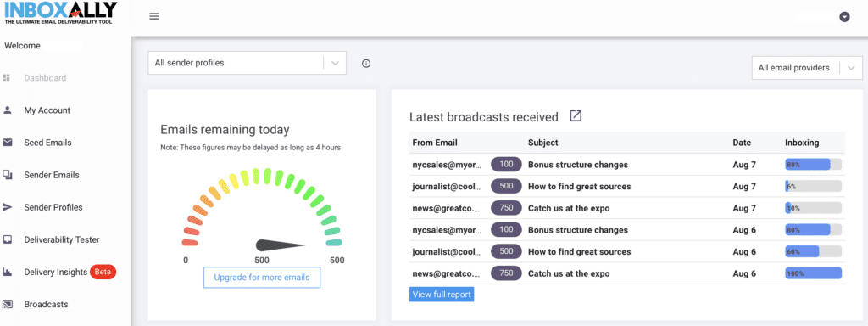Open Delivery Insights
Screen dimensions: 868x326
55,273
